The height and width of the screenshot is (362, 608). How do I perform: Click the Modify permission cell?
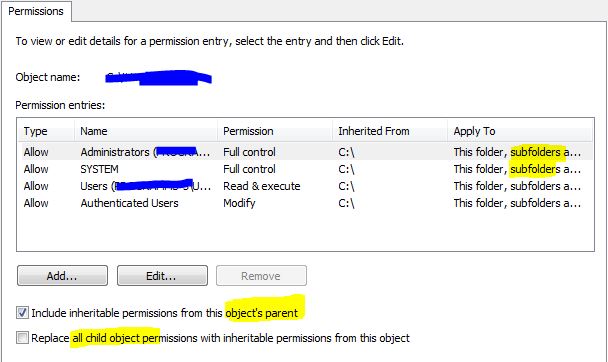239,203
